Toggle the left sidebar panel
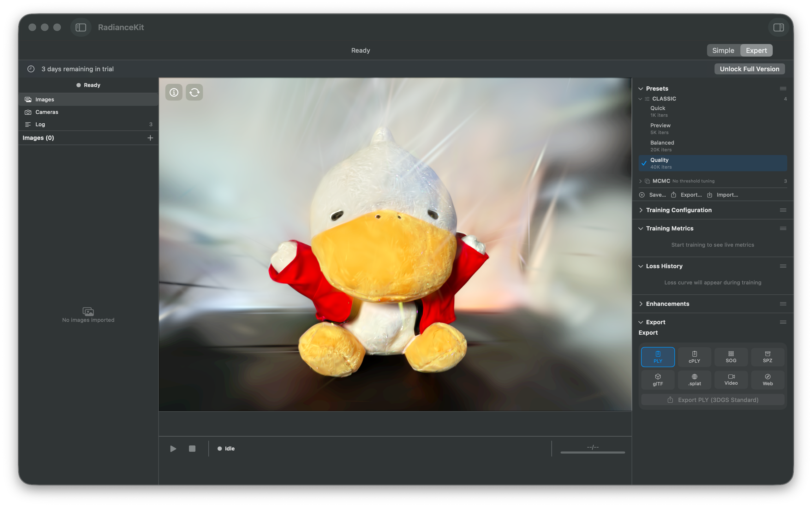 [81, 27]
